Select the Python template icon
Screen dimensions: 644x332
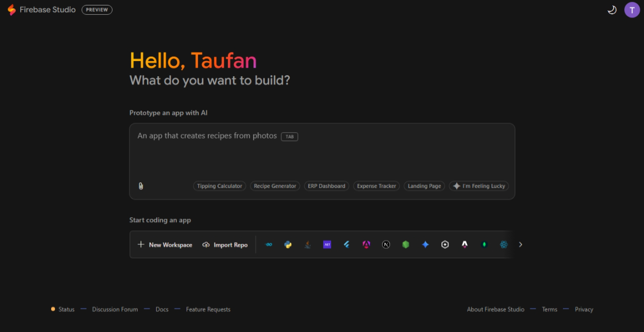288,245
